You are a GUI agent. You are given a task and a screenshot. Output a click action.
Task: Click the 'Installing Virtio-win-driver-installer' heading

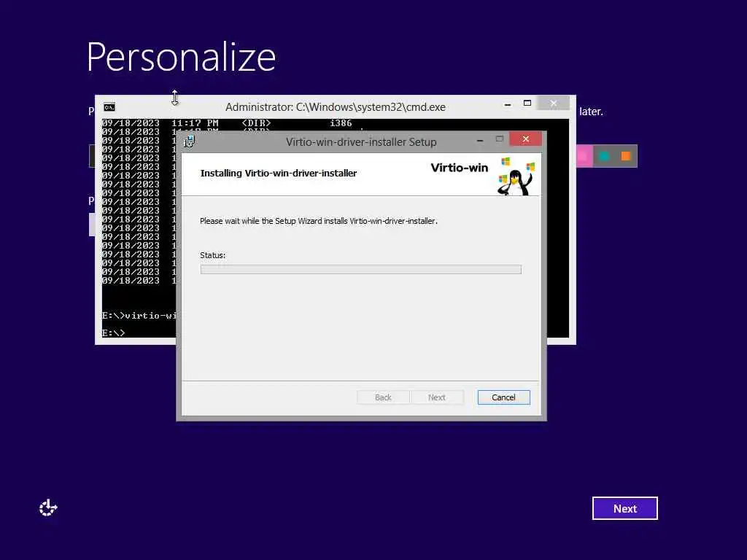click(279, 174)
